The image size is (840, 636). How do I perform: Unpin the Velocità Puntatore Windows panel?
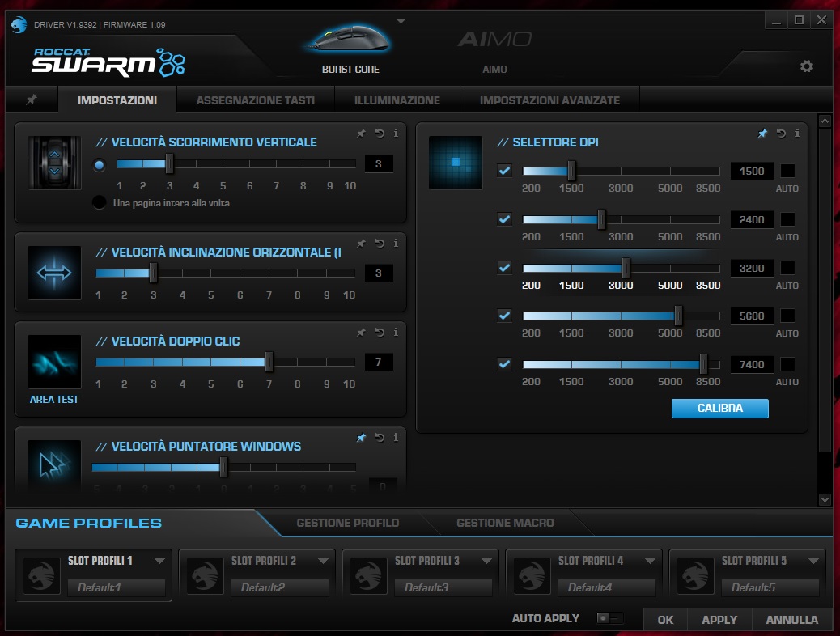361,437
